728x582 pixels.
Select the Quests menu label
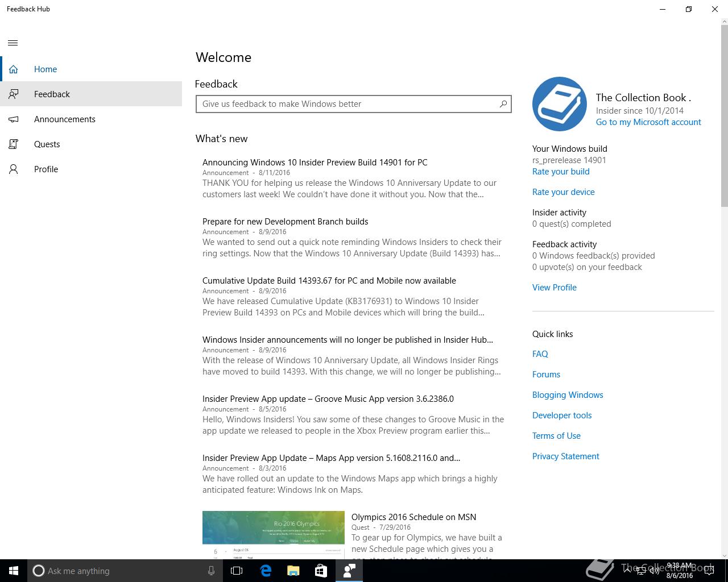[47, 144]
